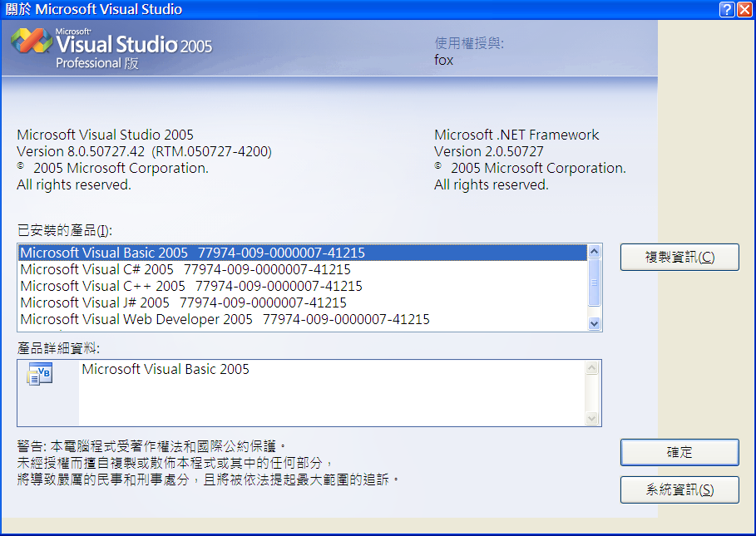The height and width of the screenshot is (536, 756).
Task: Click the installed products scrollbar thumb
Action: click(x=595, y=283)
